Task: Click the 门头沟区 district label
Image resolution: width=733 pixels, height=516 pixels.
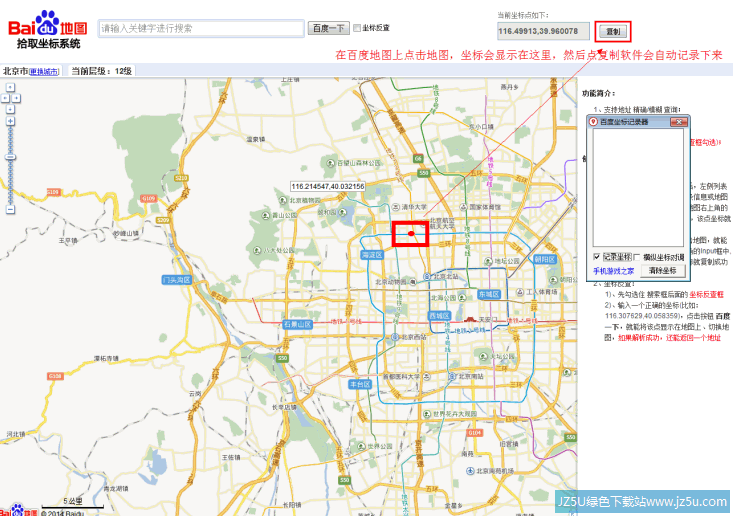Action: coord(177,280)
